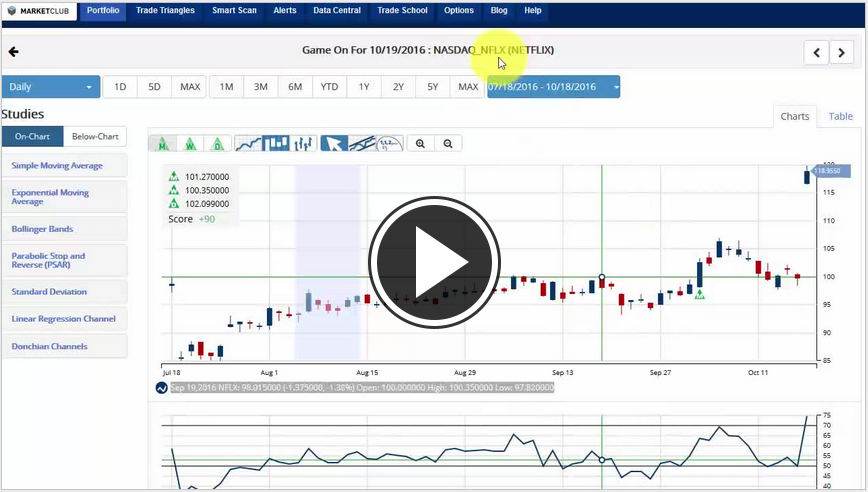The width and height of the screenshot is (868, 492).
Task: Select the trend channel drawing tool
Action: coord(361,143)
